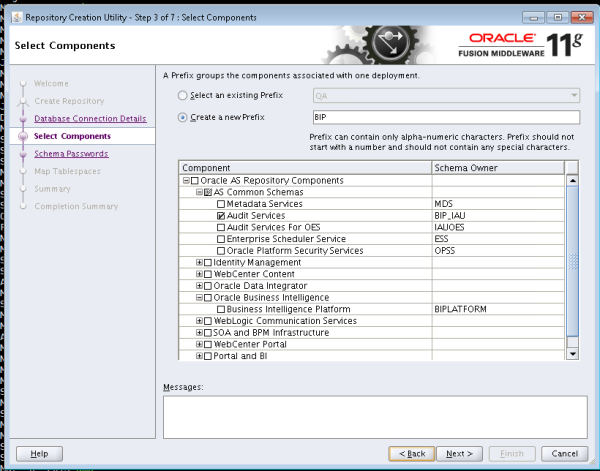Collapse the Oracle Business Intelligence node
The width and height of the screenshot is (600, 471).
click(x=199, y=297)
